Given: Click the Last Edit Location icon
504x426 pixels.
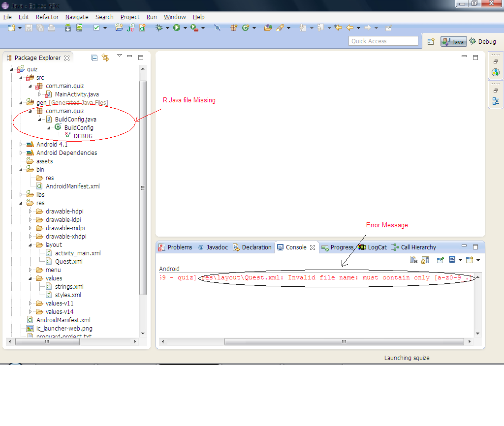Looking at the screenshot, I should (x=338, y=28).
